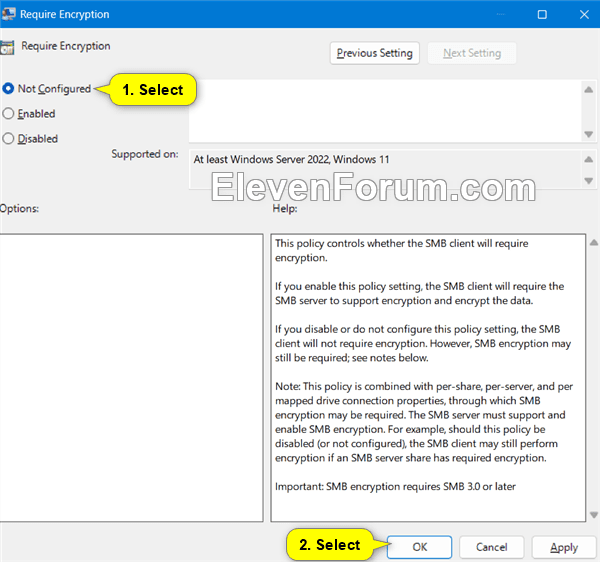
Task: Confirm with the OK button
Action: tap(419, 547)
